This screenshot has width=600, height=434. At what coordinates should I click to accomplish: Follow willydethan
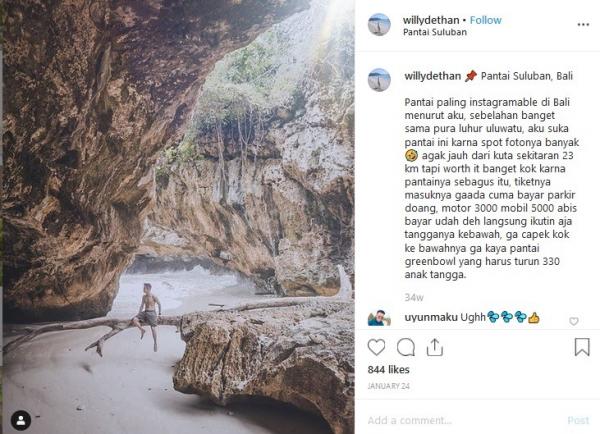[x=486, y=19]
